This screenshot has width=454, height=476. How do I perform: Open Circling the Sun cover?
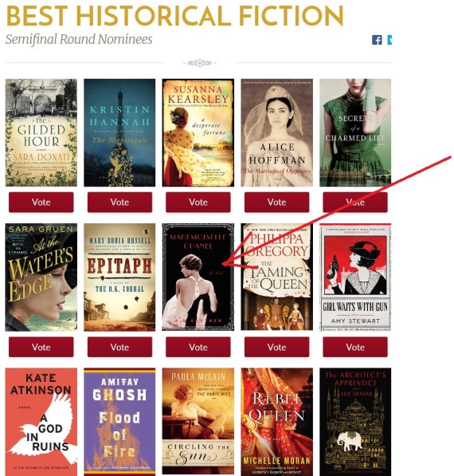198,421
